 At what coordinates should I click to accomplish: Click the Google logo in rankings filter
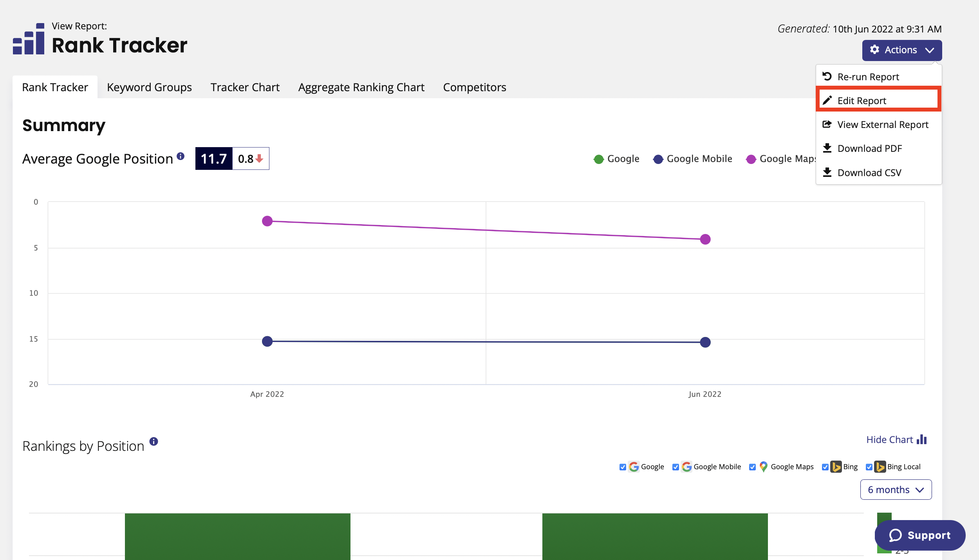coord(634,466)
